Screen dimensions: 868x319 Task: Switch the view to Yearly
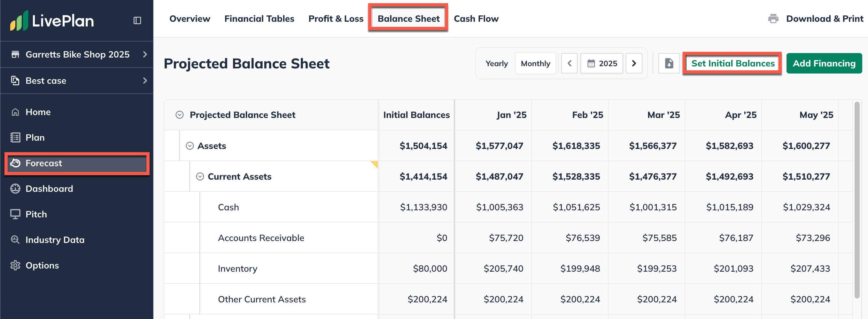(496, 63)
